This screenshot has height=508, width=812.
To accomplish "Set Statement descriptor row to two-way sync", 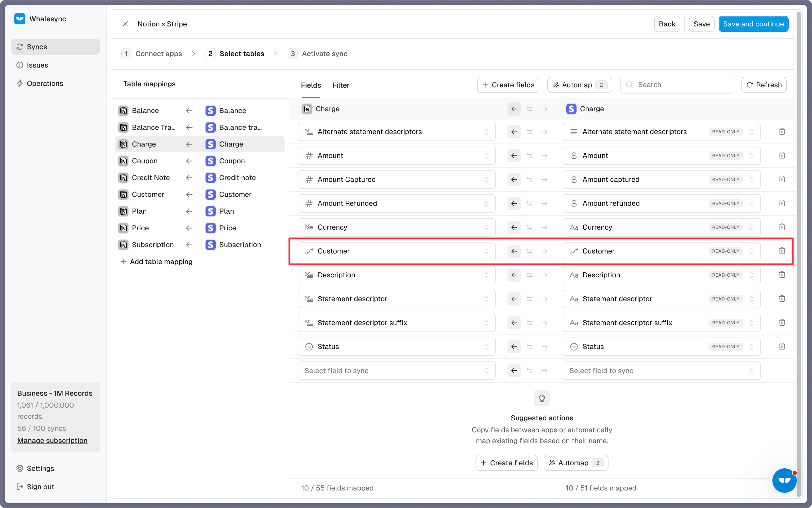I will [529, 299].
